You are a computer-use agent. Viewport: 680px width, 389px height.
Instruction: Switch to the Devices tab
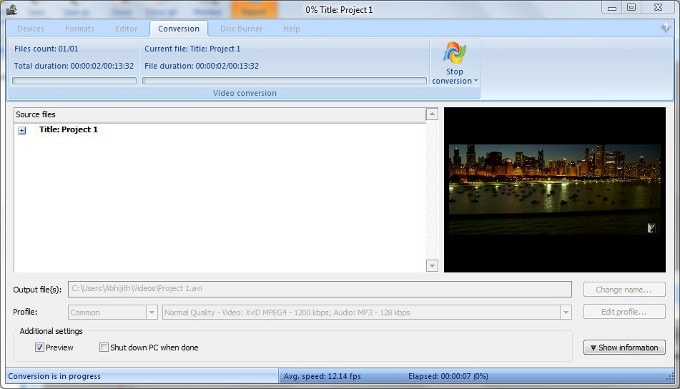(31, 29)
